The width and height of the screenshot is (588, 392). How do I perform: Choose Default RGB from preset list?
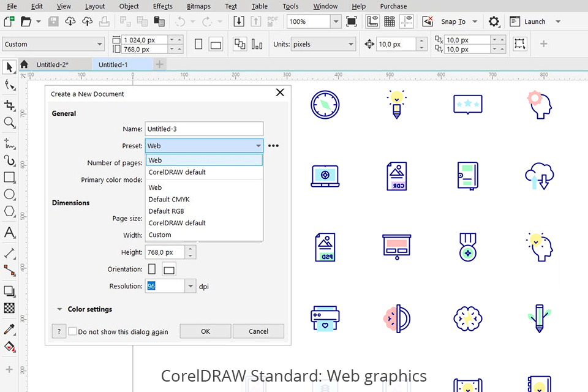(x=205, y=211)
